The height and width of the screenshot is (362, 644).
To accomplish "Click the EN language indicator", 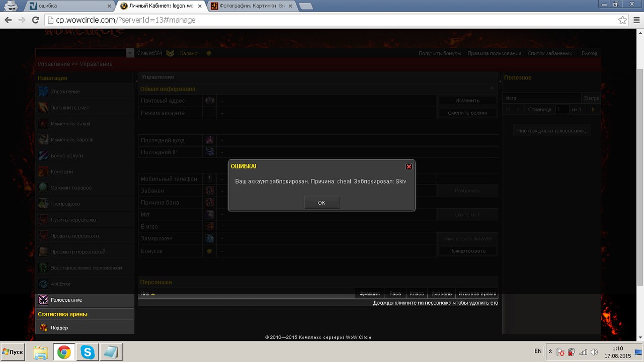I will click(x=538, y=351).
